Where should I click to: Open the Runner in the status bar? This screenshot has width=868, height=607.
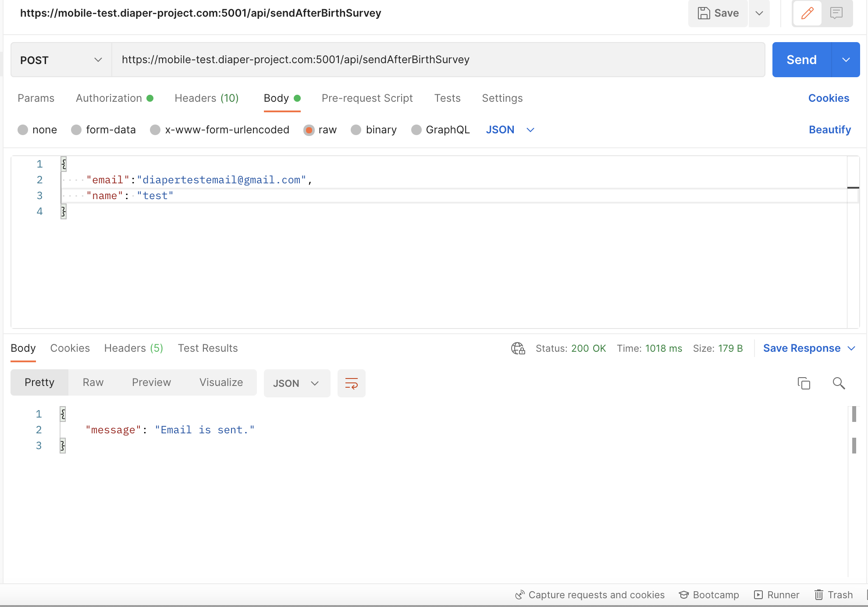tap(776, 595)
